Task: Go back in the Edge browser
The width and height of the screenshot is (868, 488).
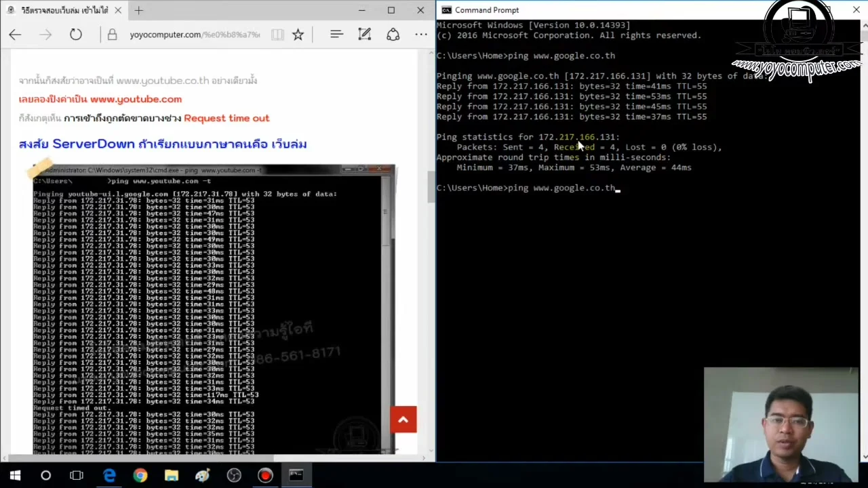Action: [x=15, y=35]
